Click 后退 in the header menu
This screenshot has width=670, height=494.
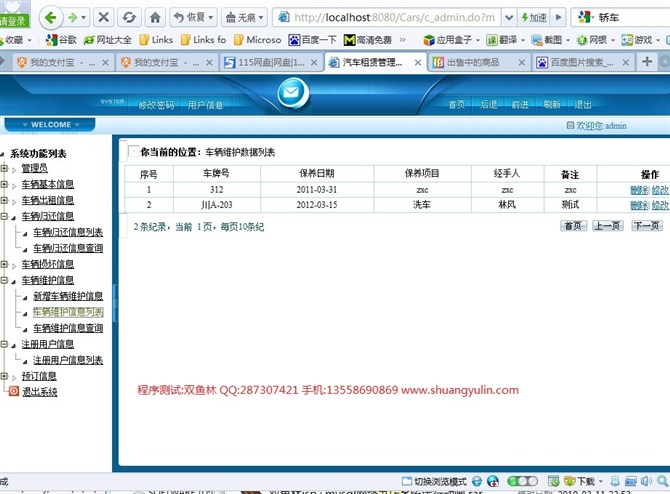(488, 104)
